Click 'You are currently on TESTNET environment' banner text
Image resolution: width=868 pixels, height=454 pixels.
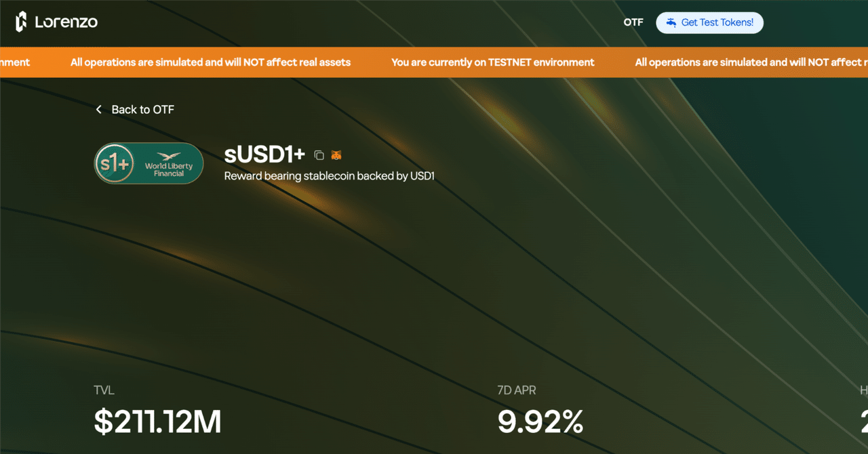click(493, 62)
